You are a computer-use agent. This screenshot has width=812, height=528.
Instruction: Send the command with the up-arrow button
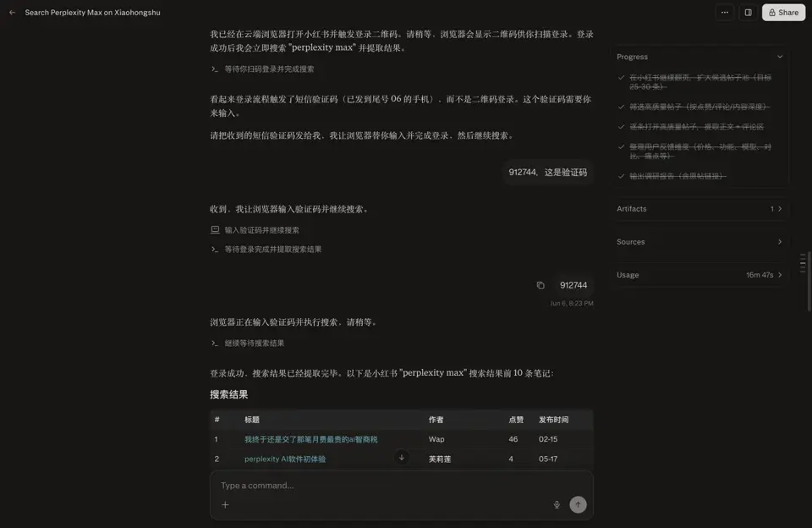pos(578,504)
